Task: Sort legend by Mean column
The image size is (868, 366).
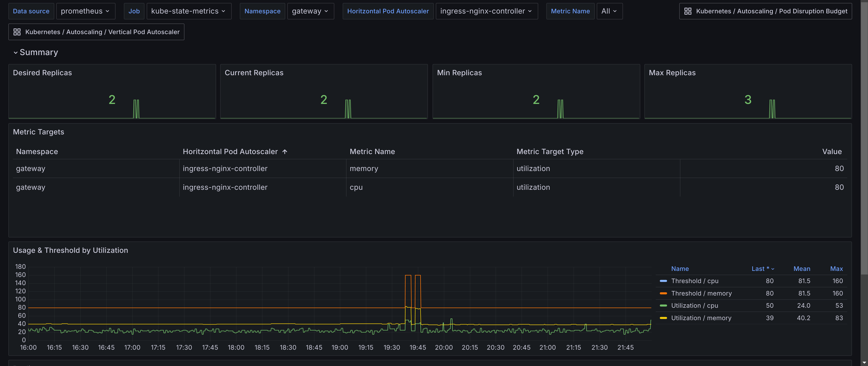Action: click(802, 269)
